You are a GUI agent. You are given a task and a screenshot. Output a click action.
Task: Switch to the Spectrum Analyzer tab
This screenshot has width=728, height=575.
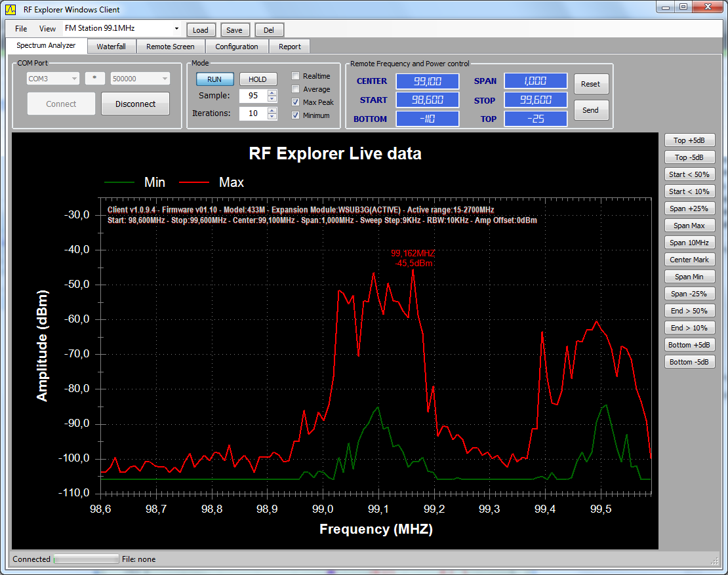46,45
